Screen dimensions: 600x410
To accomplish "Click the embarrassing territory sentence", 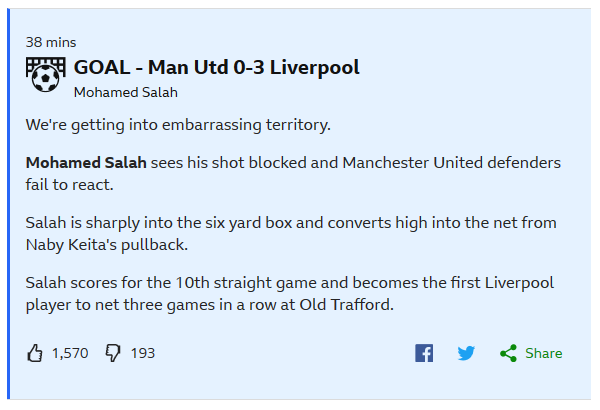I will point(178,125).
